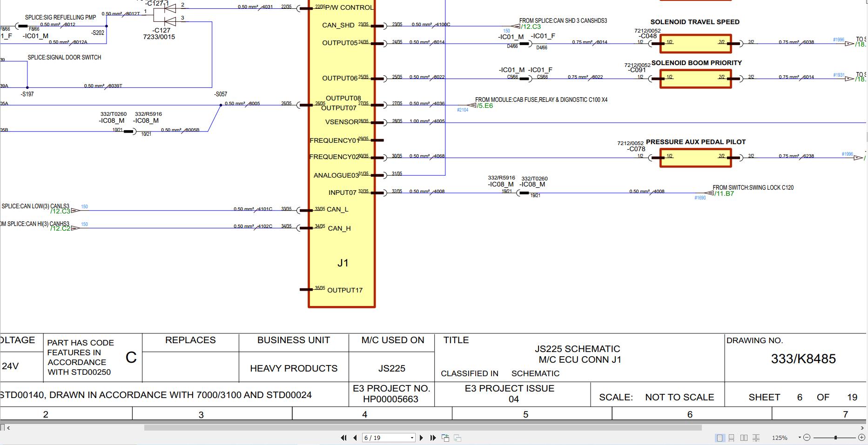Select the M/C ECU CONN J1 title line
868x445 pixels.
580,359
